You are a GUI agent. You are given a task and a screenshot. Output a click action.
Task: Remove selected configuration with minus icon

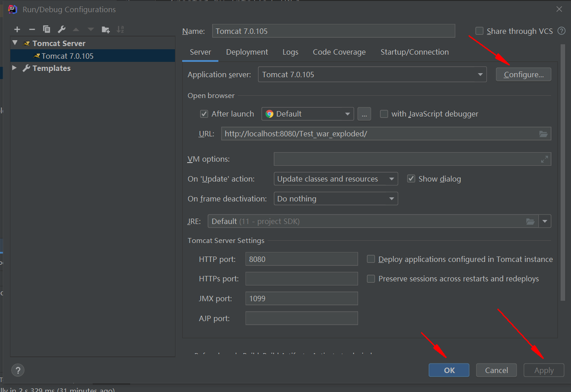[32, 30]
